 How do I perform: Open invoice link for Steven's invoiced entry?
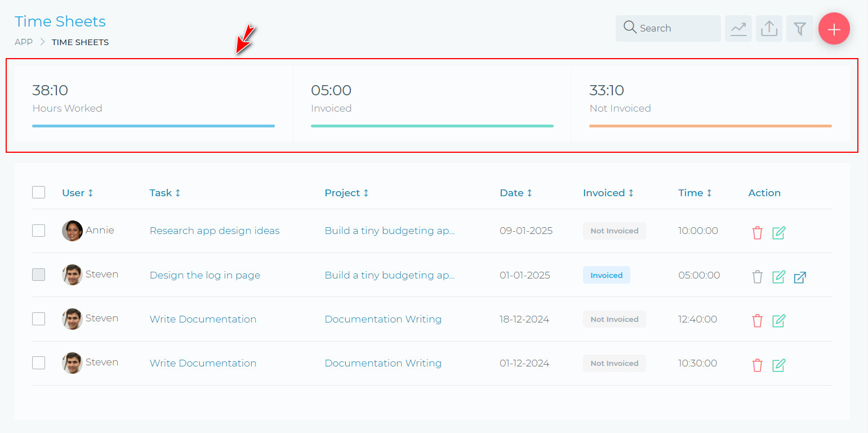800,277
